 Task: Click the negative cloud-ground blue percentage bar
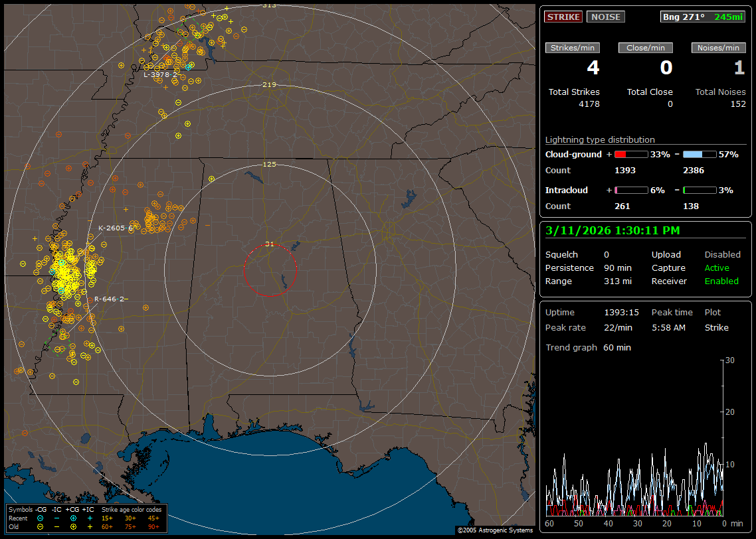pyautogui.click(x=700, y=154)
